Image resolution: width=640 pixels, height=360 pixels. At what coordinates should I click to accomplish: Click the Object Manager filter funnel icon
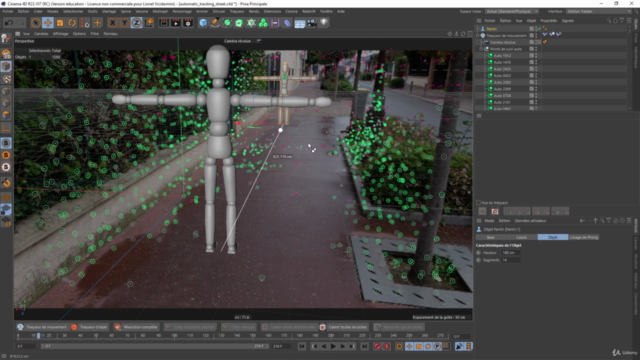(622, 20)
